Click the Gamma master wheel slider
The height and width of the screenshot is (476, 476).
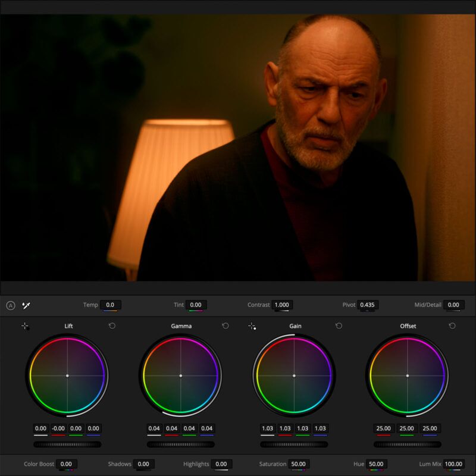(181, 444)
